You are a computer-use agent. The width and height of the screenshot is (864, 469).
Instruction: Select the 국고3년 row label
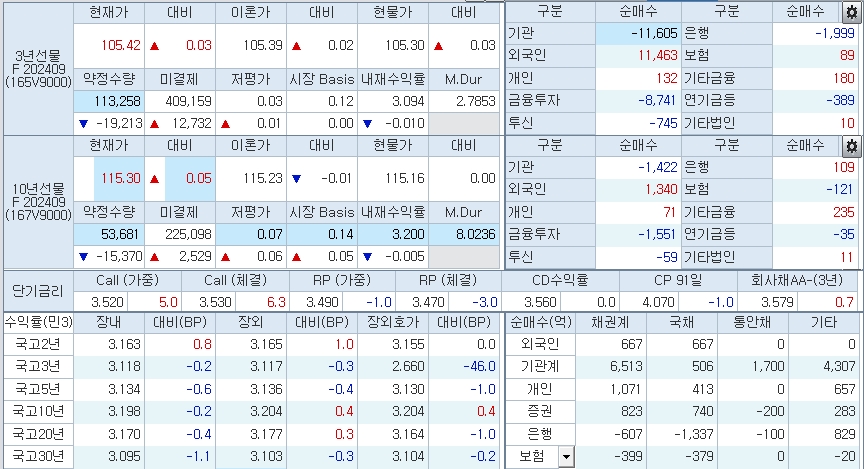click(x=37, y=367)
